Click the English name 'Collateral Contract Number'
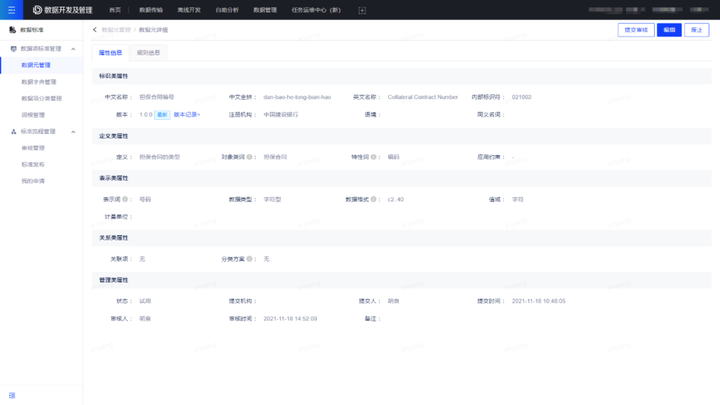The width and height of the screenshot is (720, 405). 423,97
